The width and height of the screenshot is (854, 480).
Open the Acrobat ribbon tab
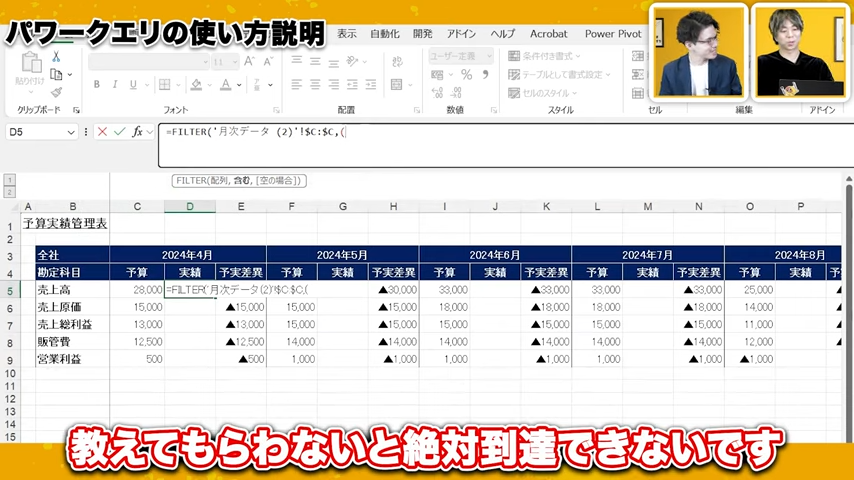pos(548,34)
